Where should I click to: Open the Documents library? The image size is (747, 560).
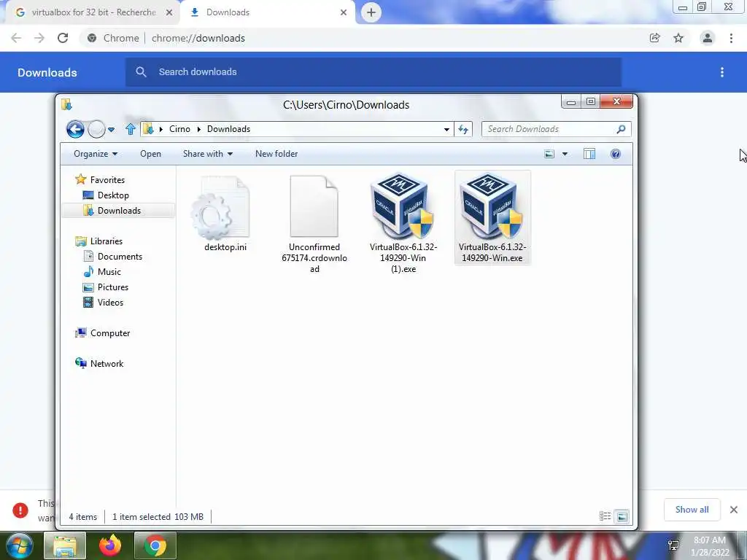(x=113, y=256)
